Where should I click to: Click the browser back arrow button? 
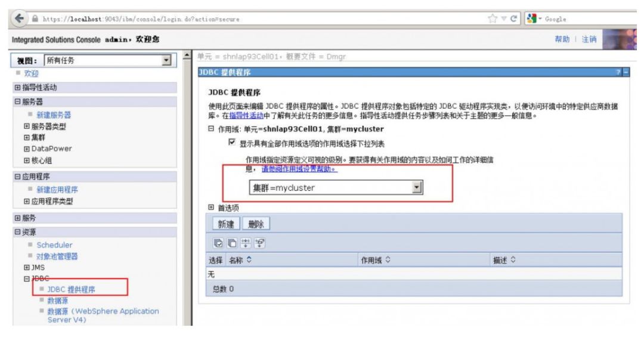(x=18, y=18)
